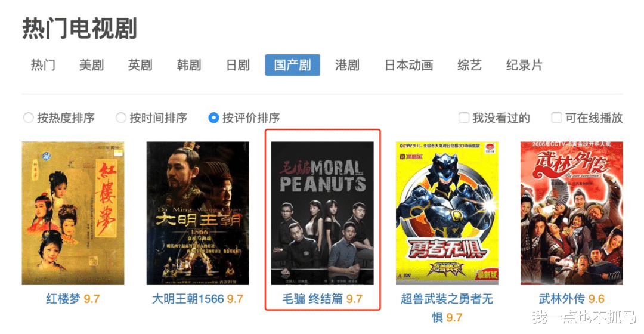Open the 大明王朝1566 poster thumbnail
The width and height of the screenshot is (644, 334).
pyautogui.click(x=197, y=213)
